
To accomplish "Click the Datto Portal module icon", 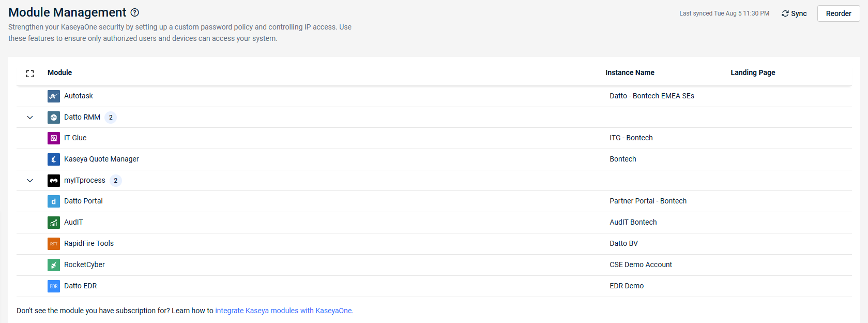I will pos(54,201).
